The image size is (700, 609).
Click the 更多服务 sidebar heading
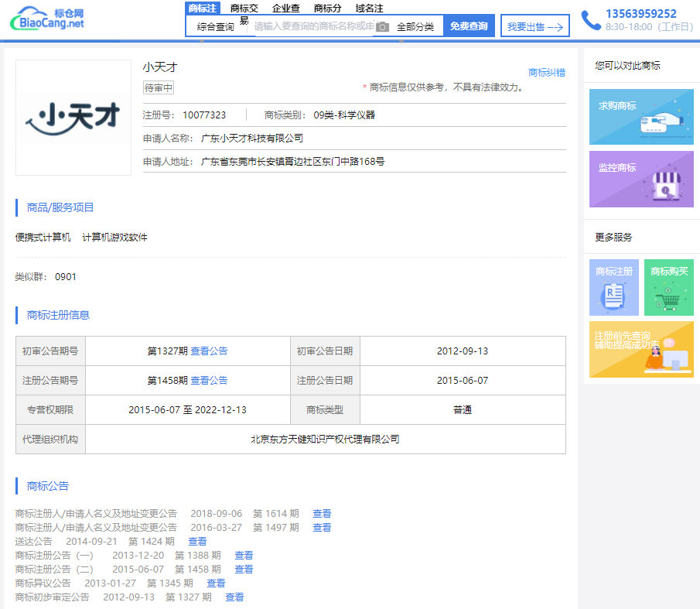613,237
